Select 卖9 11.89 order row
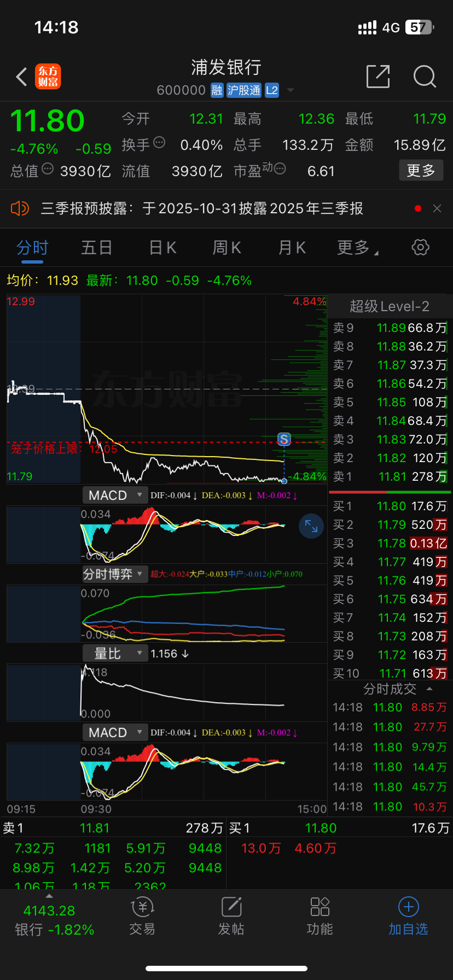Screen dimensions: 453x980 click(x=390, y=328)
